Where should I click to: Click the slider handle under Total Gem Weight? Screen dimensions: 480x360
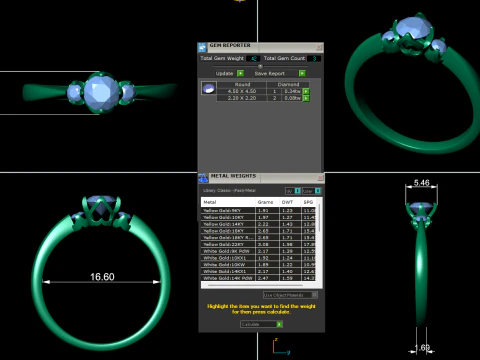coord(260,66)
